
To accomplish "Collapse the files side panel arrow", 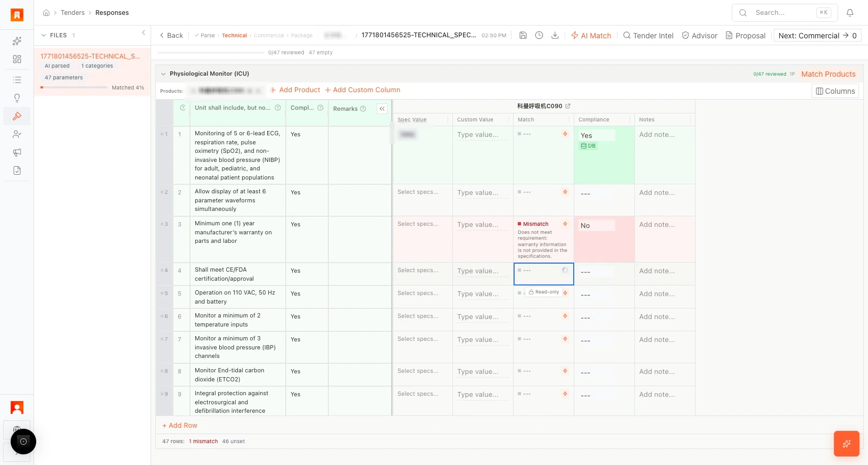I will pos(144,33).
